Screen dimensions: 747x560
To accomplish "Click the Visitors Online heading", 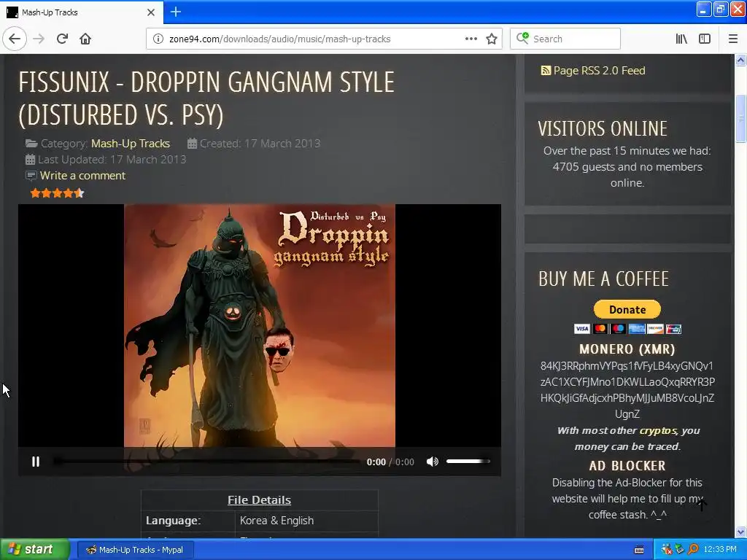I will click(602, 128).
